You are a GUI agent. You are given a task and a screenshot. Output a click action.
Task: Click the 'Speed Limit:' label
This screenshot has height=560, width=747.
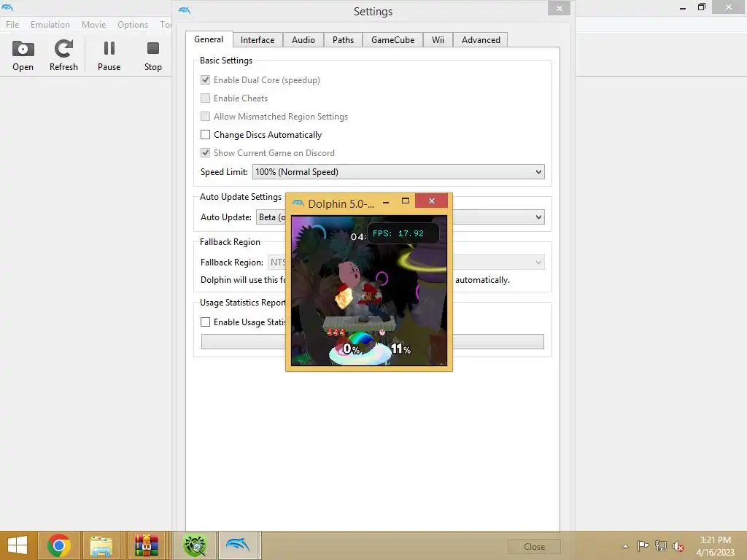[x=224, y=172]
